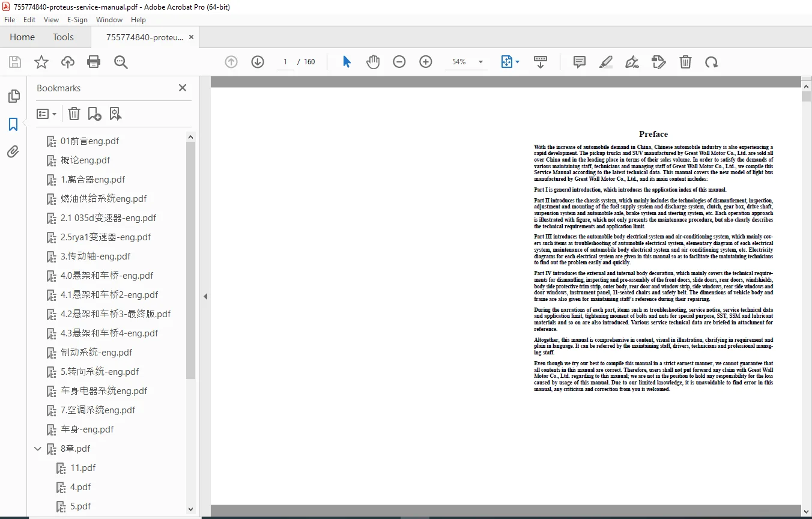Go to previous page arrow

[x=231, y=62]
